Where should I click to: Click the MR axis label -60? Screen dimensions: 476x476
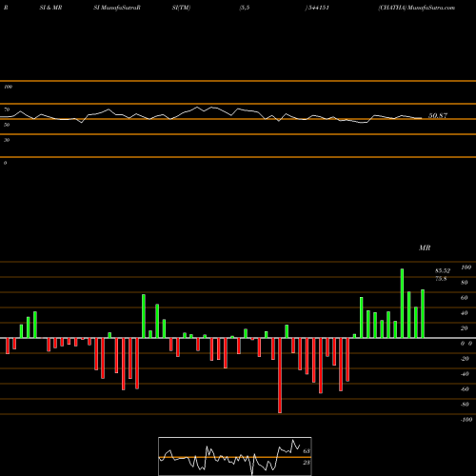tap(465, 389)
